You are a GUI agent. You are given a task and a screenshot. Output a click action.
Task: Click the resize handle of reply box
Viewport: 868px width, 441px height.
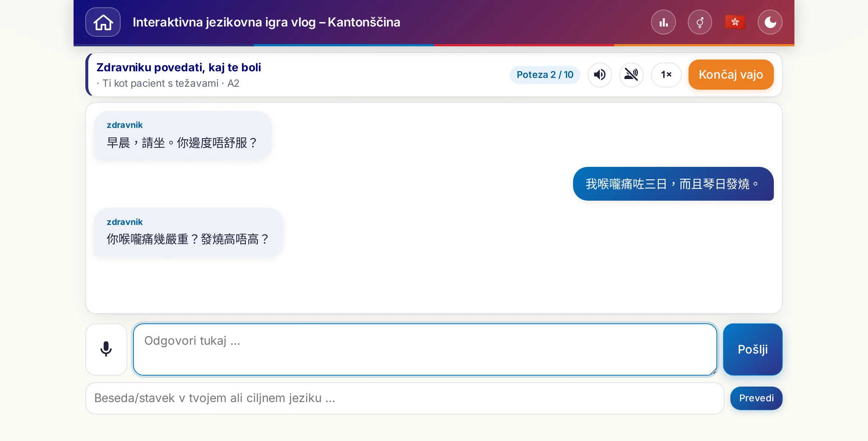pyautogui.click(x=713, y=371)
